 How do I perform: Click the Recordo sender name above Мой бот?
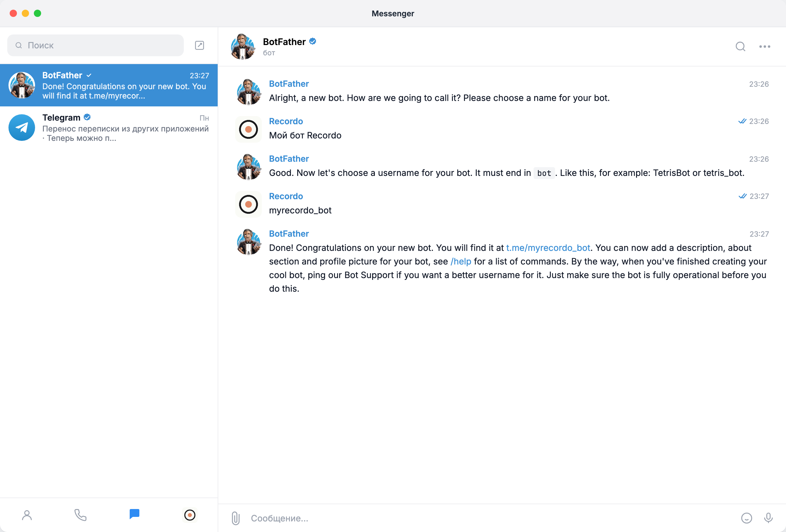coord(286,121)
